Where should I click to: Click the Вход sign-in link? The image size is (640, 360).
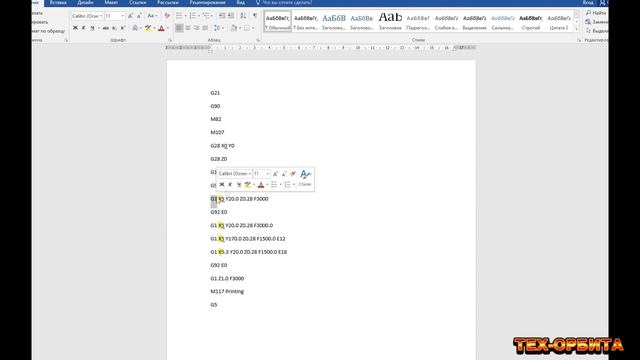coord(588,2)
